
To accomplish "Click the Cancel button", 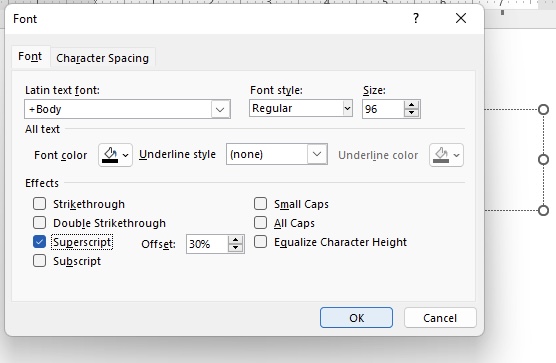I will 440,318.
